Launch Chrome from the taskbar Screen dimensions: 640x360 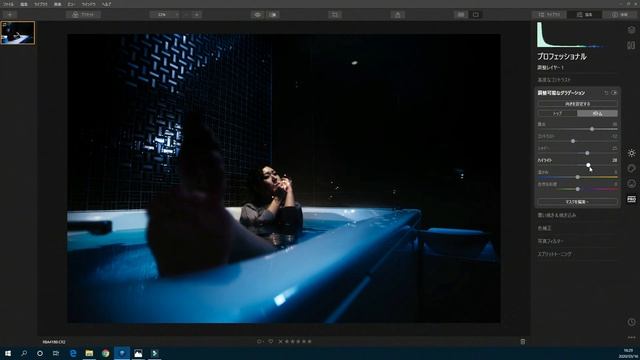click(106, 353)
